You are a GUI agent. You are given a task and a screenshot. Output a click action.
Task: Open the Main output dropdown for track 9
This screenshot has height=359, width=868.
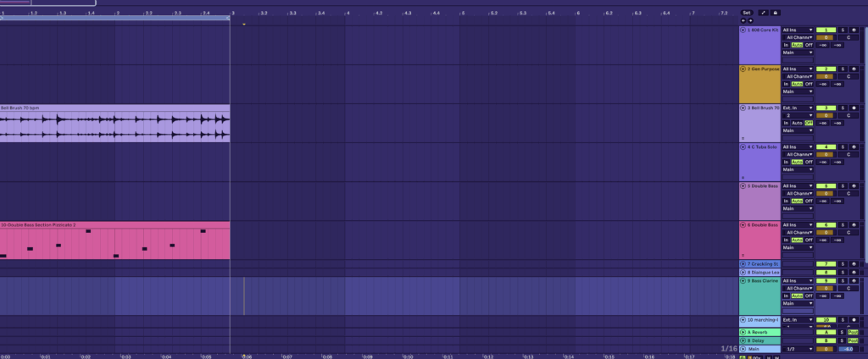(x=797, y=303)
